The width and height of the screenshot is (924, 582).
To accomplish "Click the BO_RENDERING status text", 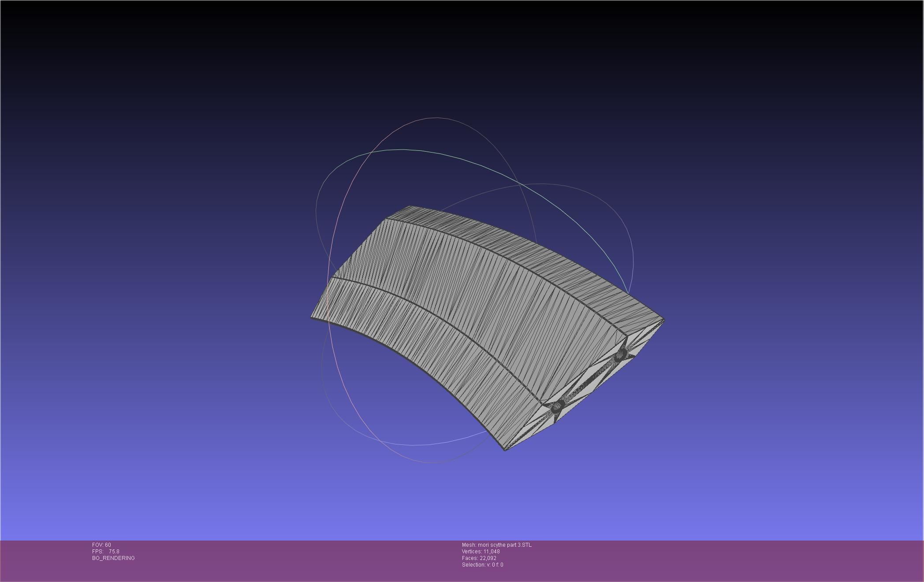I will pyautogui.click(x=113, y=558).
